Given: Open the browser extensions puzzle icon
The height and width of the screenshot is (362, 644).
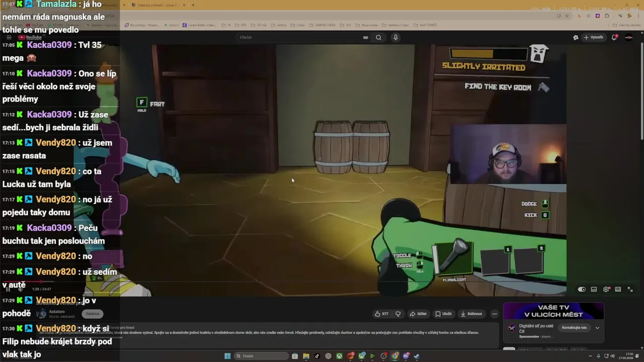Looking at the screenshot, I should (x=607, y=16).
